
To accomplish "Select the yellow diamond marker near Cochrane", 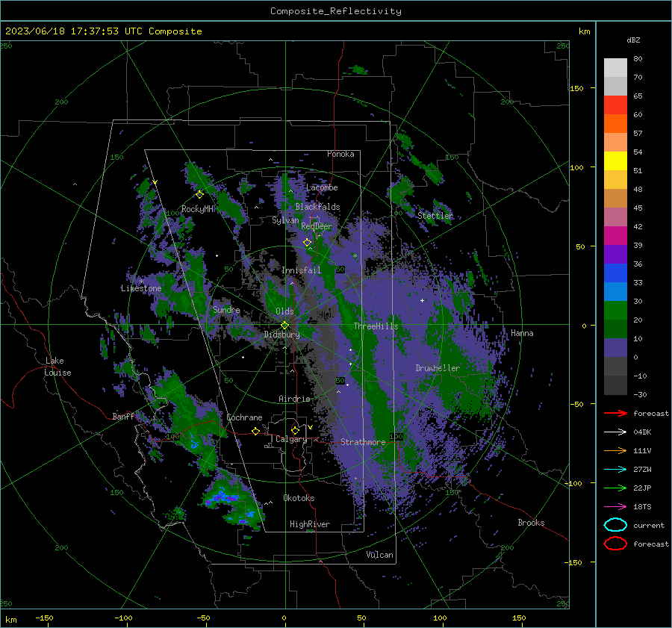I will [256, 431].
